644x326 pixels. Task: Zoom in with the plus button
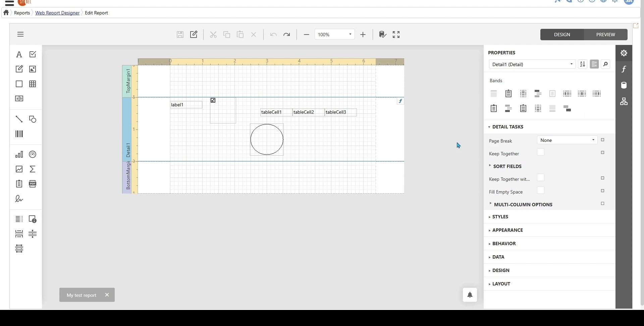coord(363,35)
